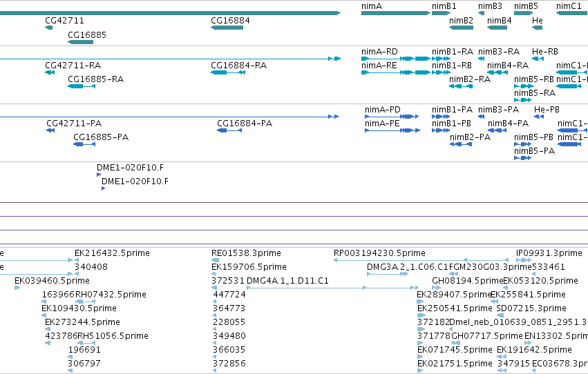Select the nimB1-RA transcript
This screenshot has width=588, height=374.
coord(441,59)
